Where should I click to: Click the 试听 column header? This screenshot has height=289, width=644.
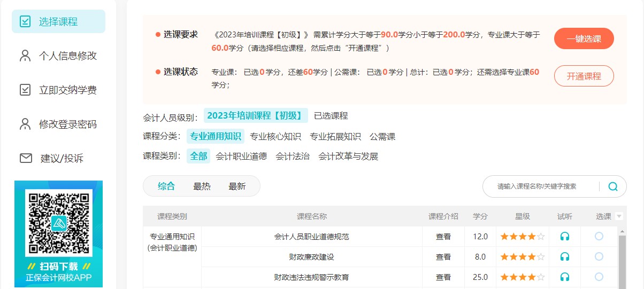565,216
